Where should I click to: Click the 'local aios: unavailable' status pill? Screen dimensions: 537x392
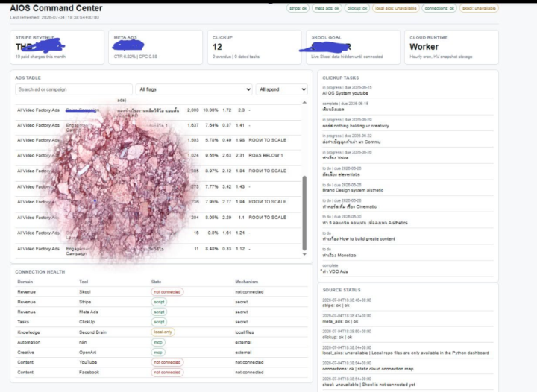pyautogui.click(x=395, y=8)
